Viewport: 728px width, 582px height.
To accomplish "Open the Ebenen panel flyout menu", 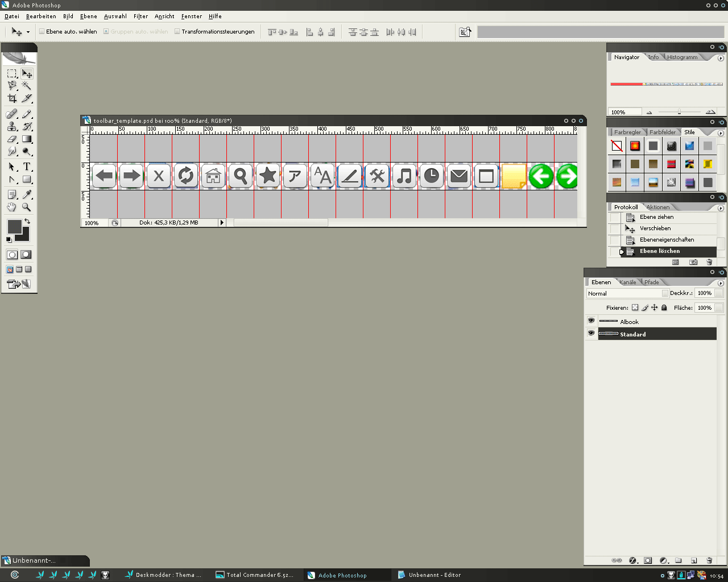I will [721, 283].
